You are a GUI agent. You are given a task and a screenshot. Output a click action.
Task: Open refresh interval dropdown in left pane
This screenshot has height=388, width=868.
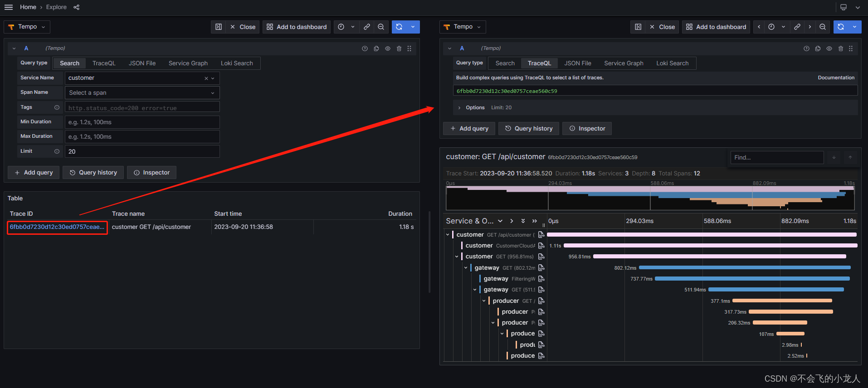click(x=413, y=27)
